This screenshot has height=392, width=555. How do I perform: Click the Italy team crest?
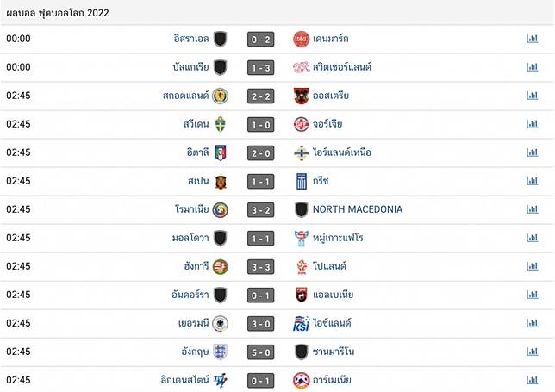pyautogui.click(x=221, y=152)
